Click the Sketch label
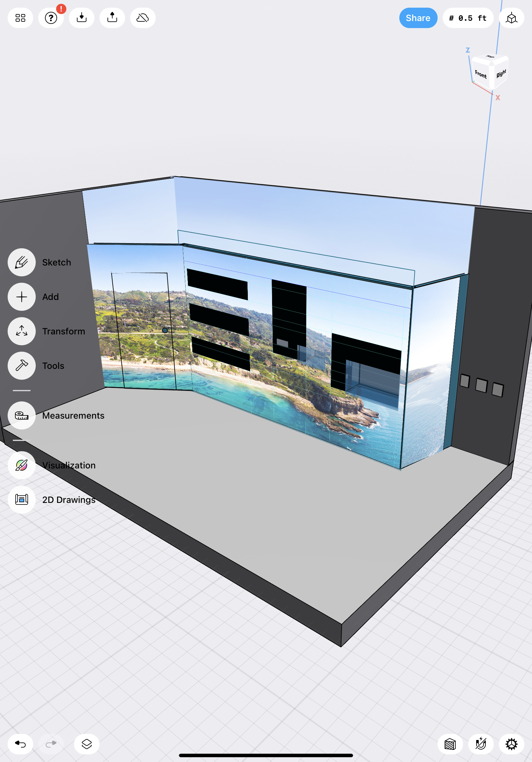 [56, 262]
